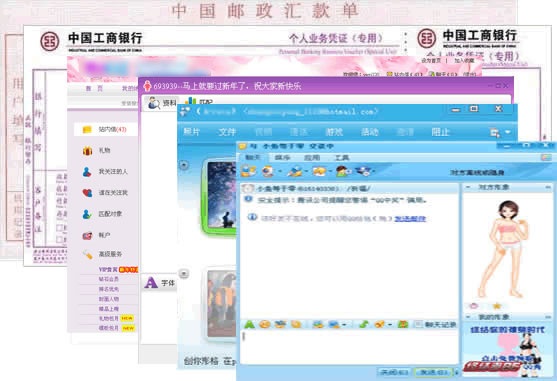Click chart icon on 匹配 tab

(x=190, y=102)
